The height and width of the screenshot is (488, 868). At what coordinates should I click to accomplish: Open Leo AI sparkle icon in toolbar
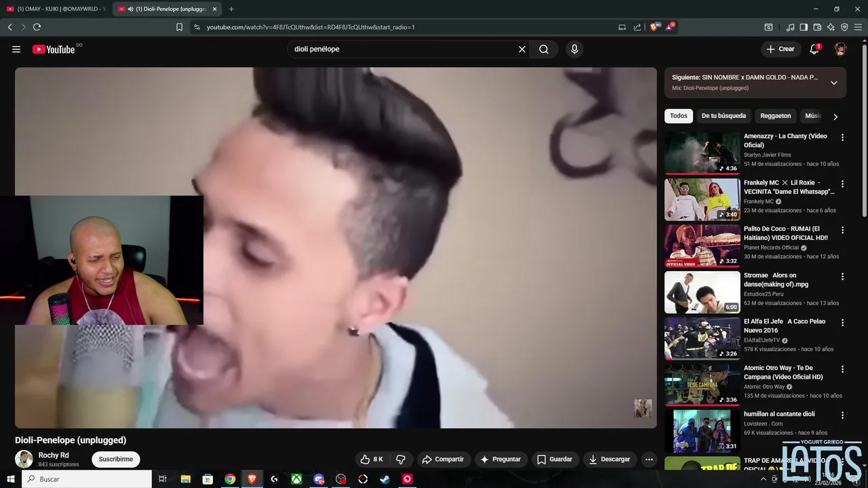coord(831,27)
